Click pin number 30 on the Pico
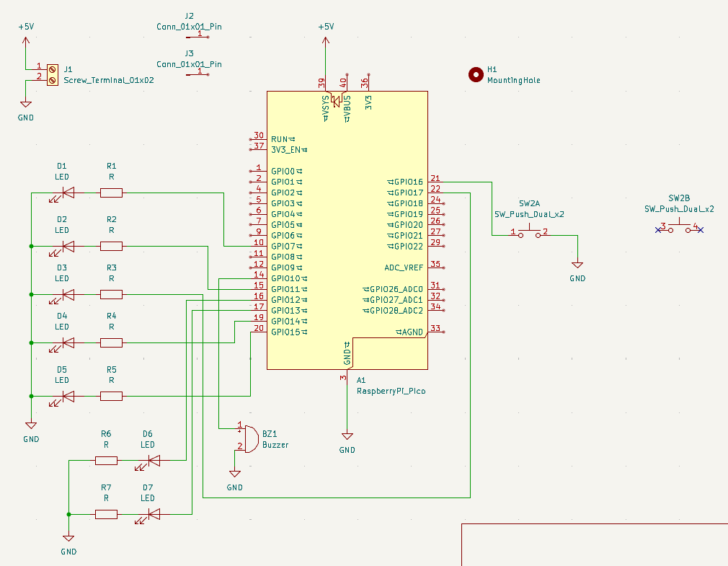728x566 pixels. tap(259, 136)
